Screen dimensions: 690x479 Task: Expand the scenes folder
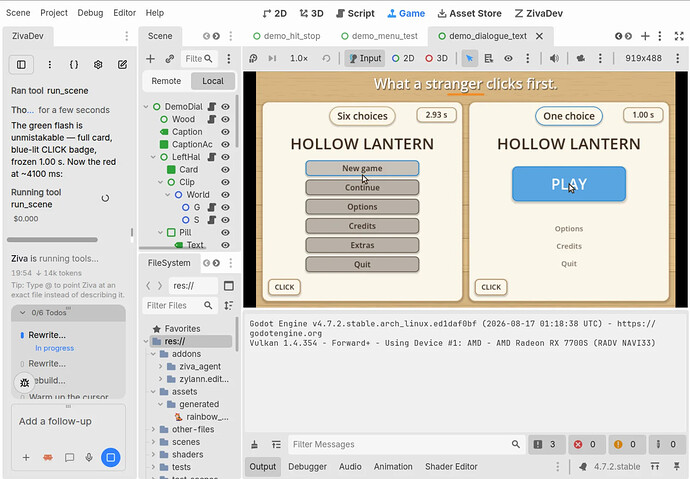tap(153, 442)
